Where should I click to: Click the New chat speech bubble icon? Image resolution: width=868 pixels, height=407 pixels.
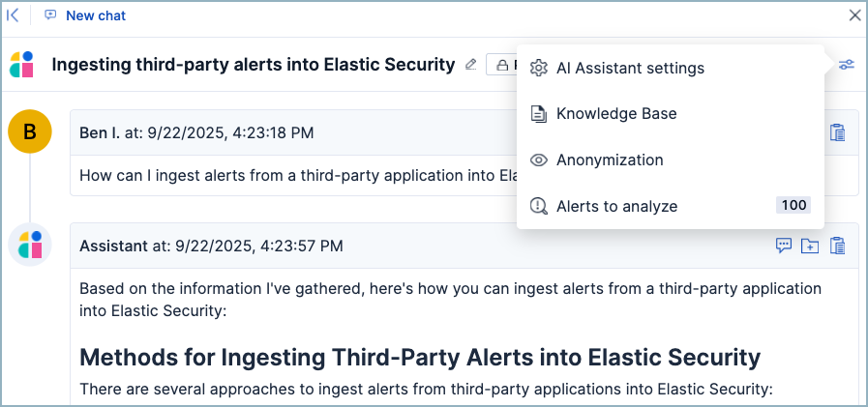pos(50,15)
